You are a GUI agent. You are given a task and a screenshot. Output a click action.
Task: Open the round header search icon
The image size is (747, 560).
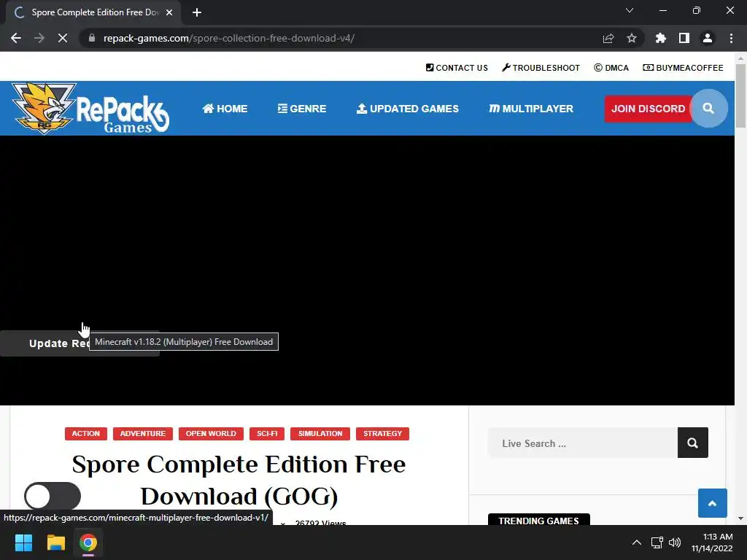708,108
